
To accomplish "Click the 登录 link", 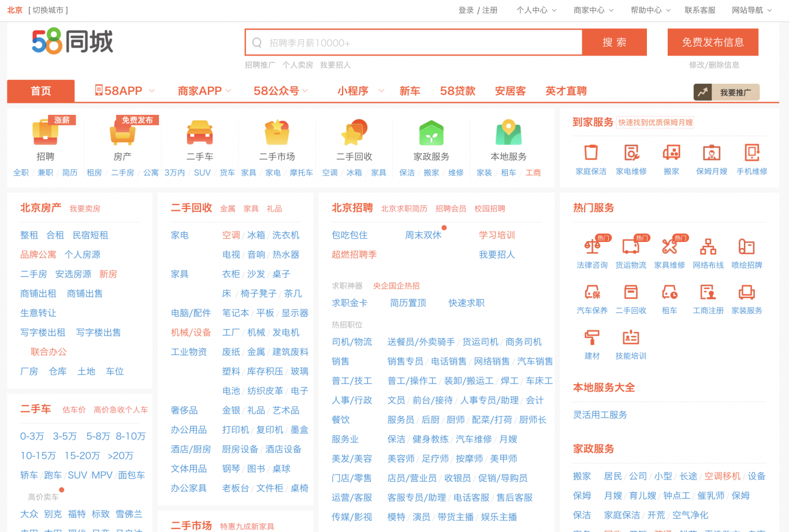I will tap(466, 10).
